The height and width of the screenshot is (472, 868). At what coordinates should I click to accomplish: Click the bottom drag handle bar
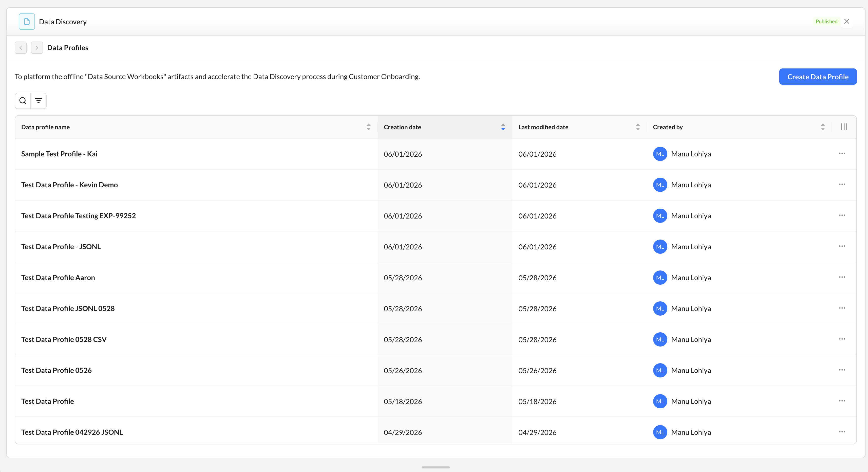click(x=435, y=467)
